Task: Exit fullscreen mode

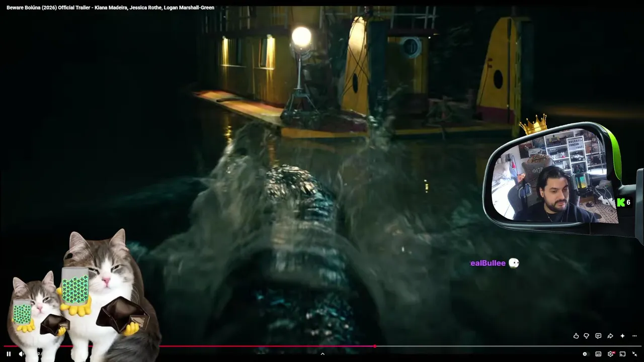Action: tap(634, 354)
